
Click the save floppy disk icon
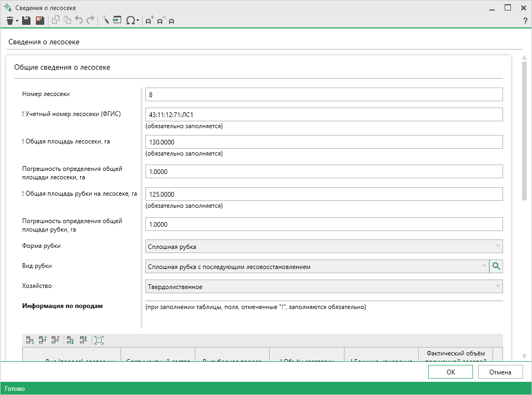[26, 21]
